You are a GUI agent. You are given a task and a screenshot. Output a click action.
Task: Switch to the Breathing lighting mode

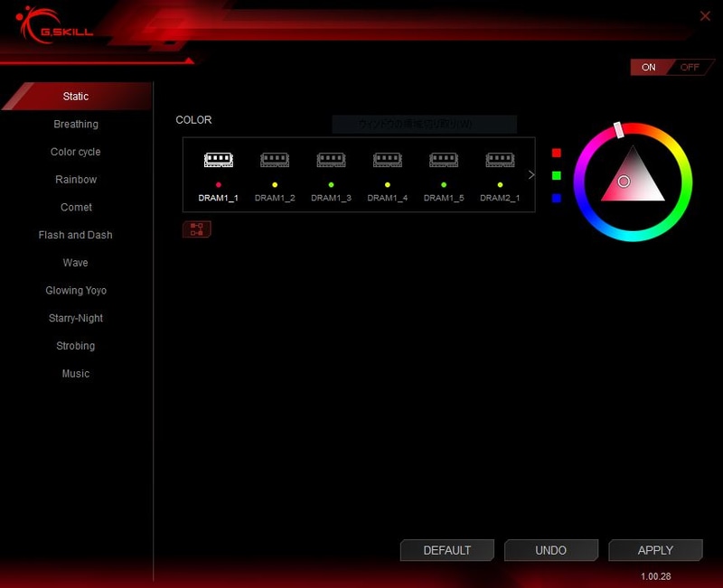tap(76, 124)
